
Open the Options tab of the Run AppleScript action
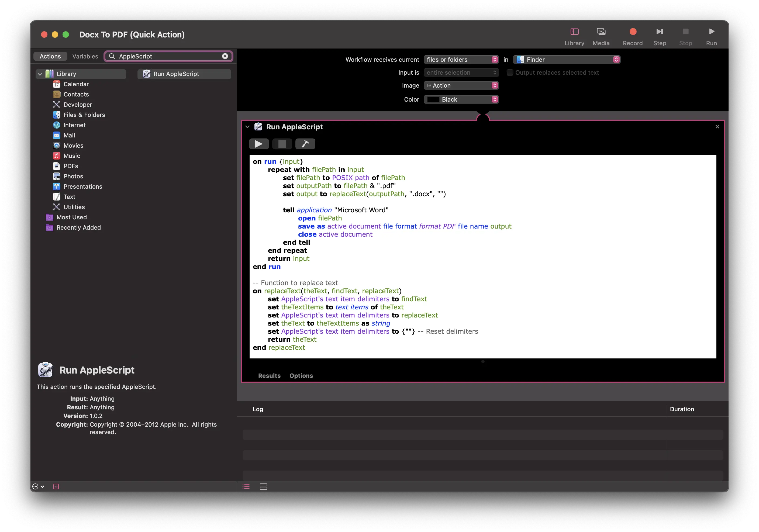pyautogui.click(x=301, y=376)
